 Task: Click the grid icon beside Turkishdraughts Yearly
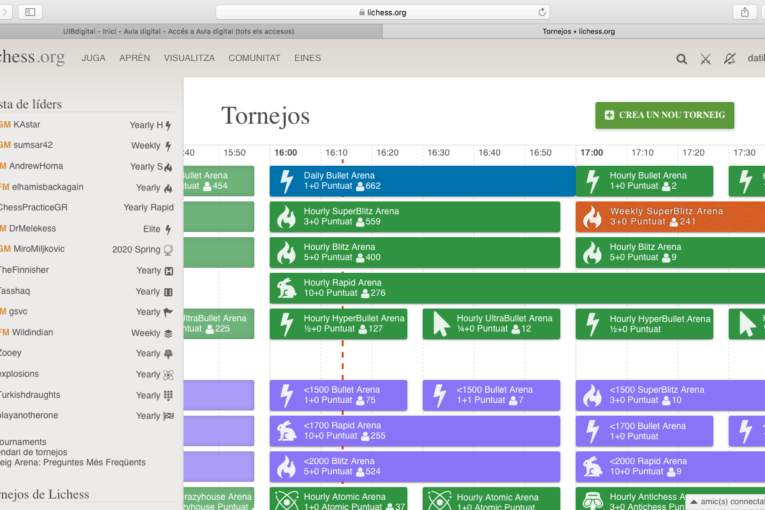tap(168, 395)
